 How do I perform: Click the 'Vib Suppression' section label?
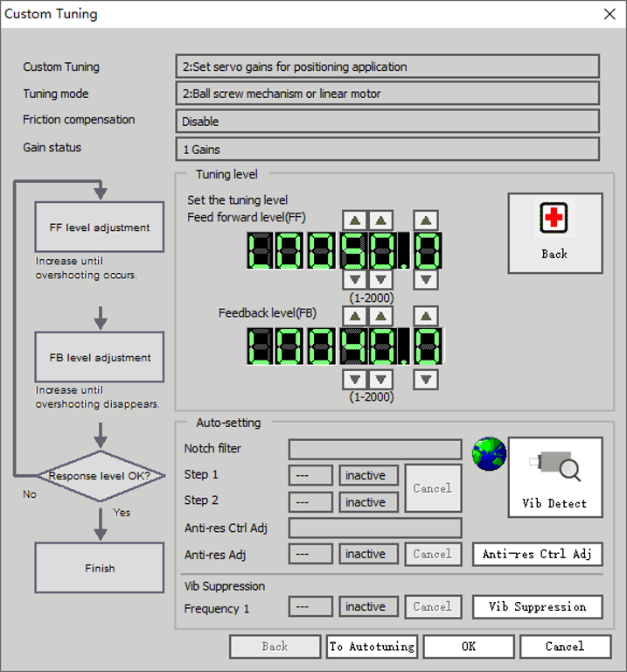tap(225, 586)
